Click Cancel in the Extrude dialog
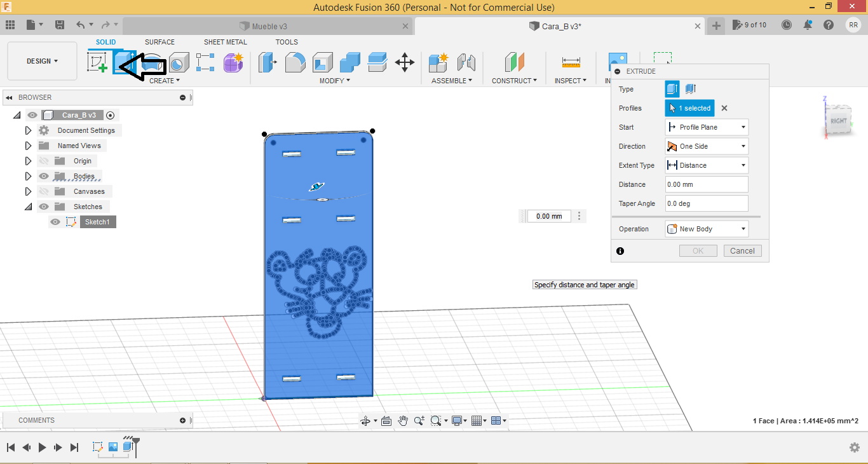This screenshot has width=868, height=464. pyautogui.click(x=742, y=251)
